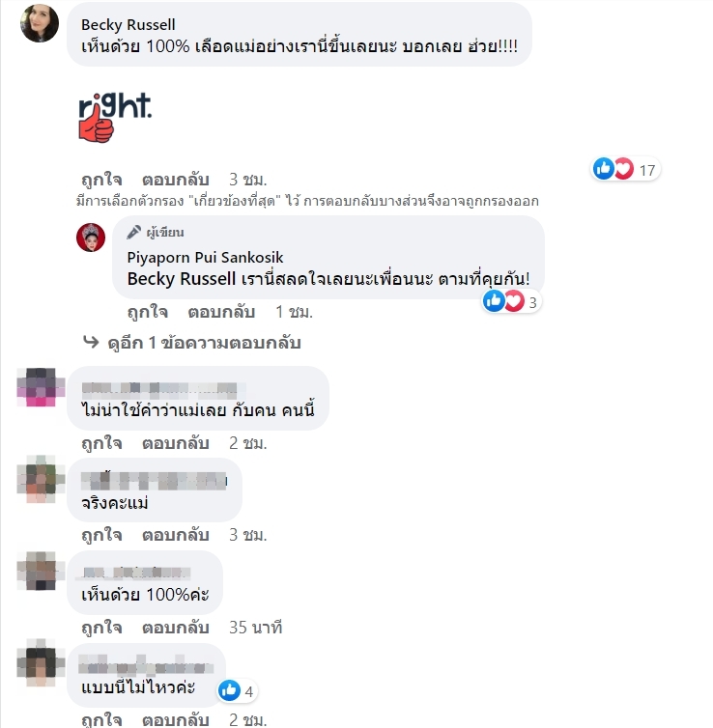Click the author pencil badge icon
The height and width of the screenshot is (728, 713).
click(x=133, y=232)
